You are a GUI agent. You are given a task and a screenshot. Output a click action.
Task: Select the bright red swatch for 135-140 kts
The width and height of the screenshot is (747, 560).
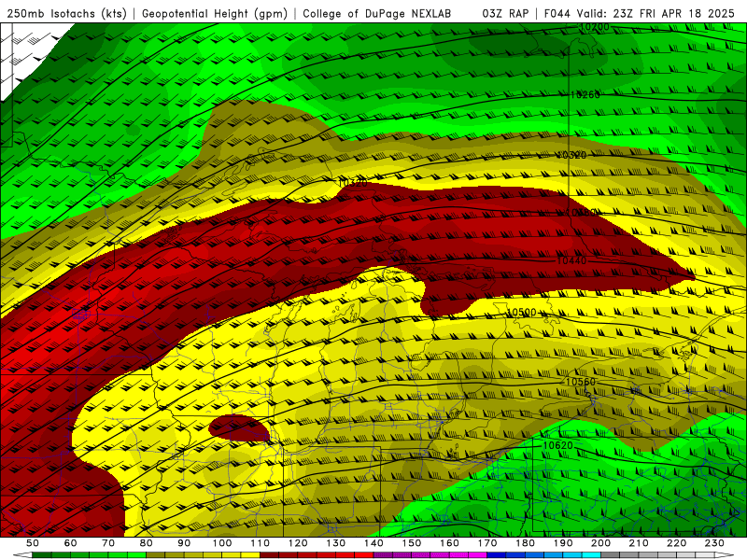click(364, 555)
